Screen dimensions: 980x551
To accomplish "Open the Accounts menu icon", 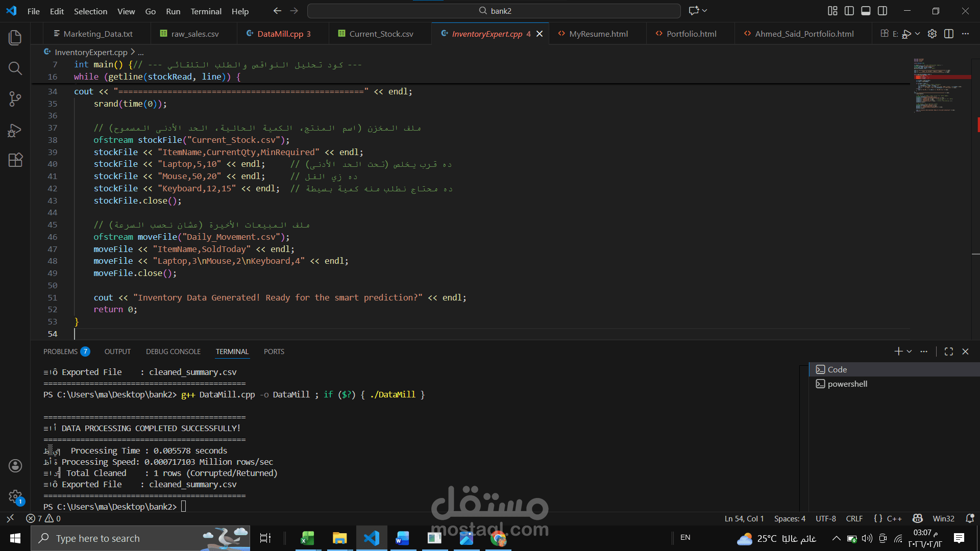I will pyautogui.click(x=15, y=465).
